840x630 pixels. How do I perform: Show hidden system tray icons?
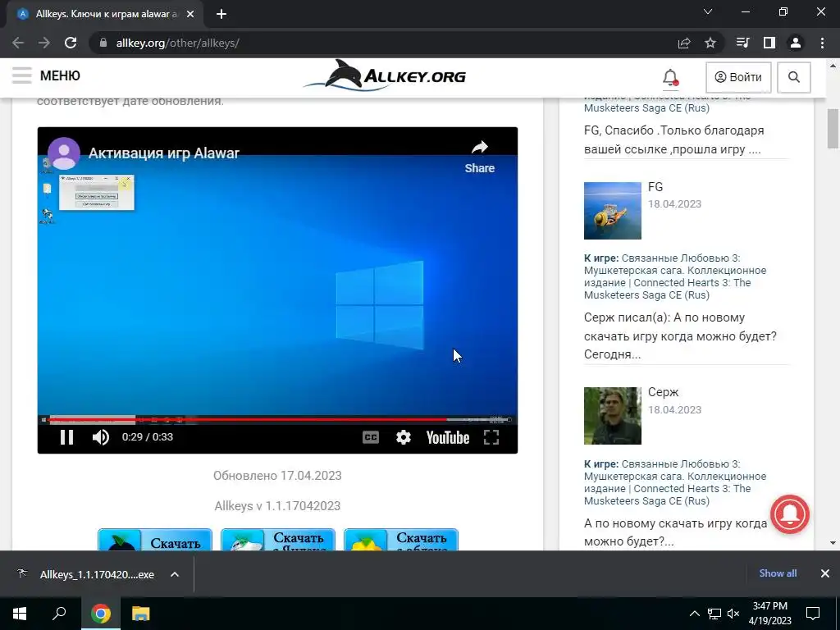tap(694, 614)
